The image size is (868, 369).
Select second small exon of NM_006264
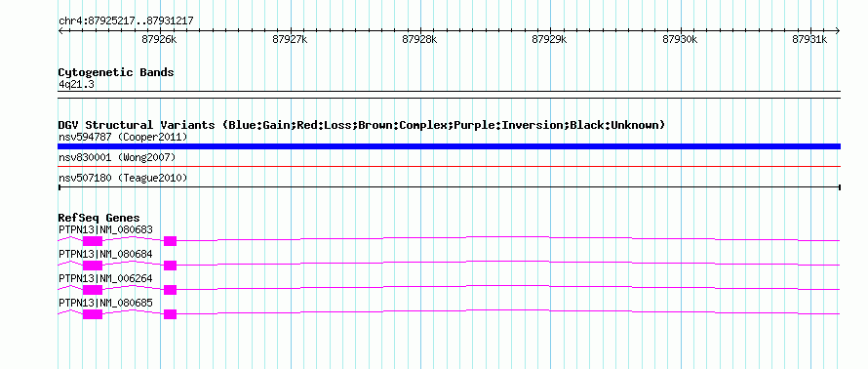tap(170, 290)
